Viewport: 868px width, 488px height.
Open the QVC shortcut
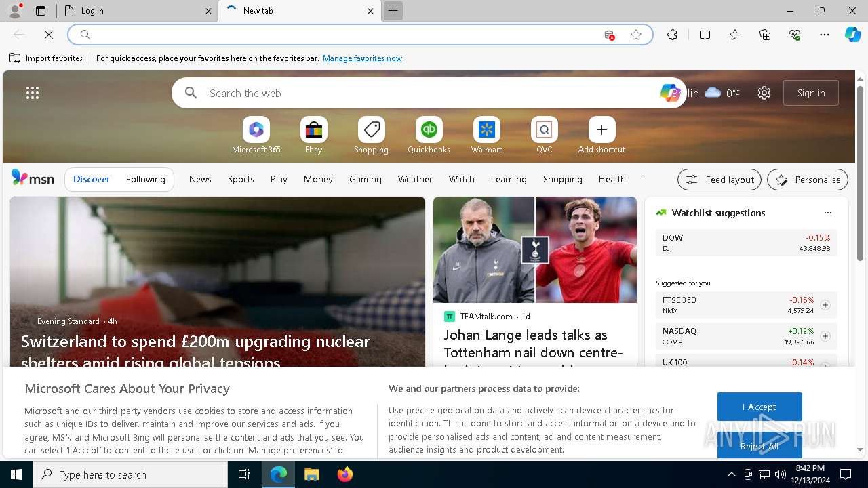pos(544,136)
